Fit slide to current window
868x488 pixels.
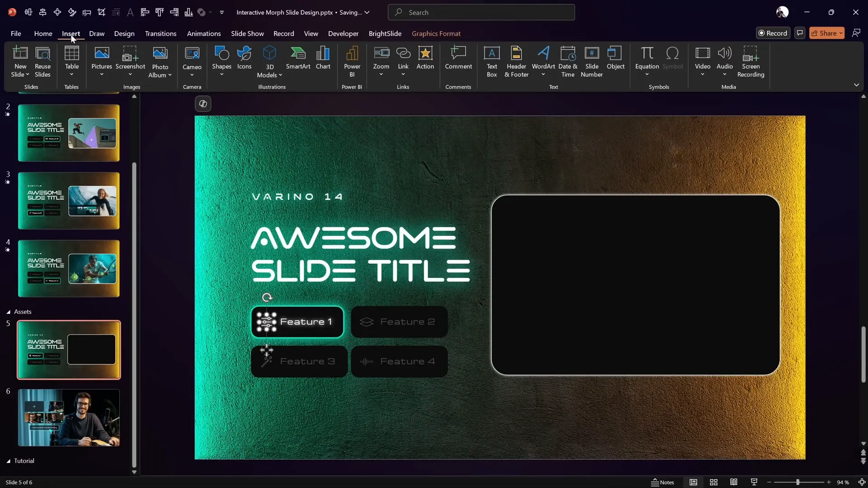862,482
